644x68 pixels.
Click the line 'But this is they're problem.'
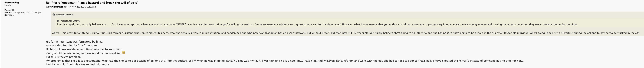[63, 57]
